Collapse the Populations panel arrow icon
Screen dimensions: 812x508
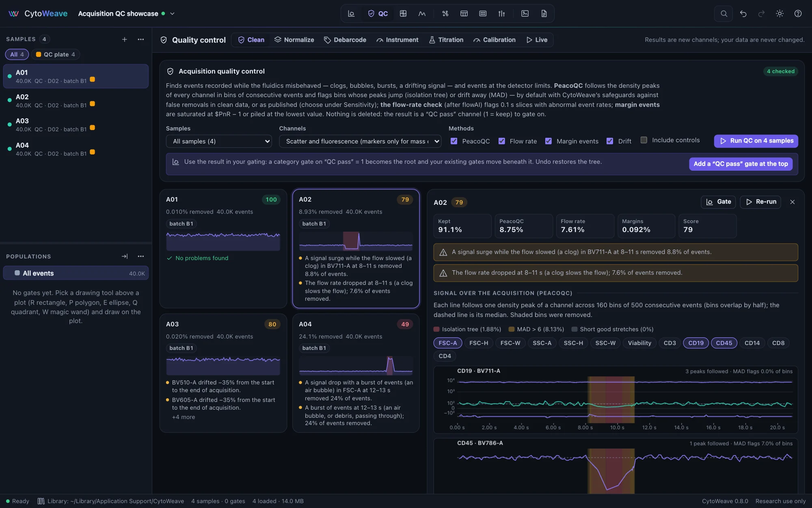[125, 256]
